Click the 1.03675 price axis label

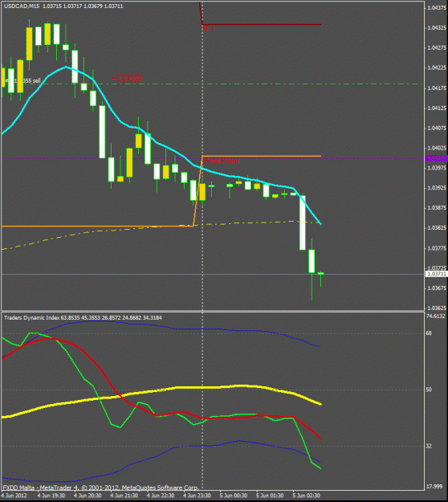click(x=437, y=288)
